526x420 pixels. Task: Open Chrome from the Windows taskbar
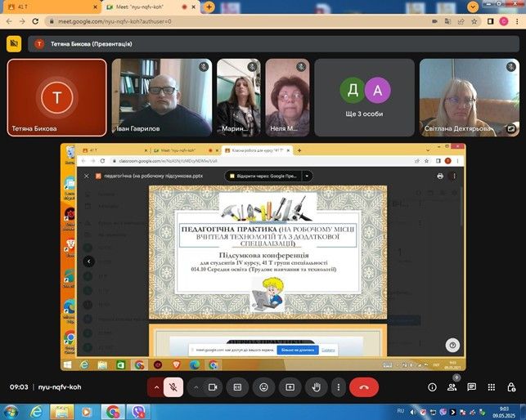coord(113,411)
